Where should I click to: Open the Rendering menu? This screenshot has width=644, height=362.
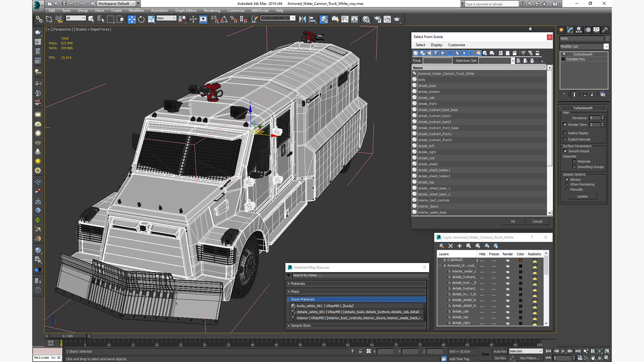pyautogui.click(x=212, y=10)
